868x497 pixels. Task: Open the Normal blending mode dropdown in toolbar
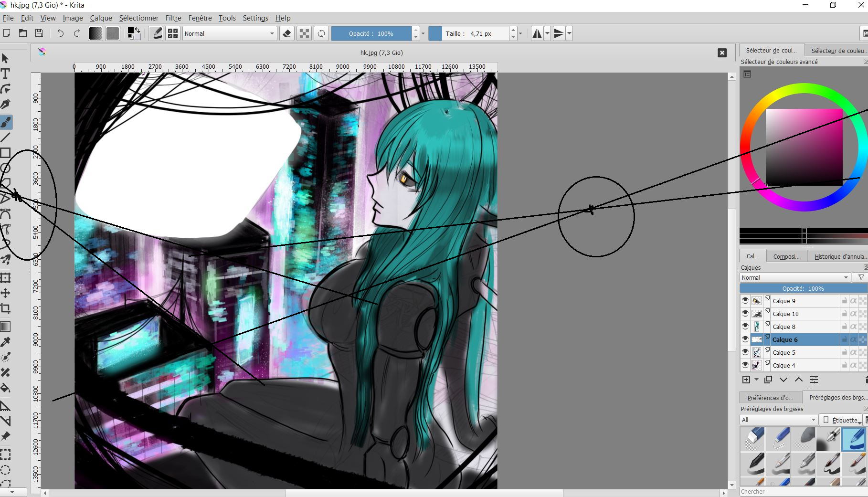229,33
